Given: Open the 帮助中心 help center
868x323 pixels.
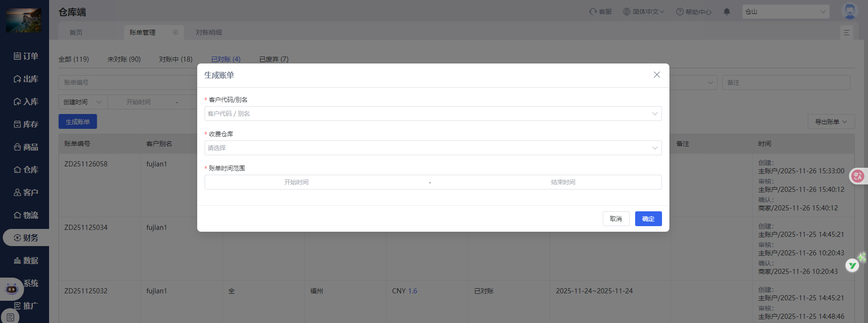Looking at the screenshot, I should click(x=693, y=12).
